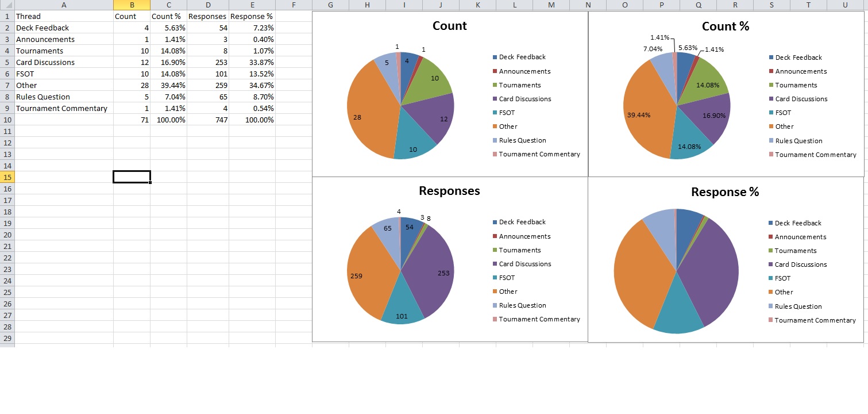Click Deck Feedback blue legend swatch in Count chart
The image size is (868, 414).
(x=495, y=57)
